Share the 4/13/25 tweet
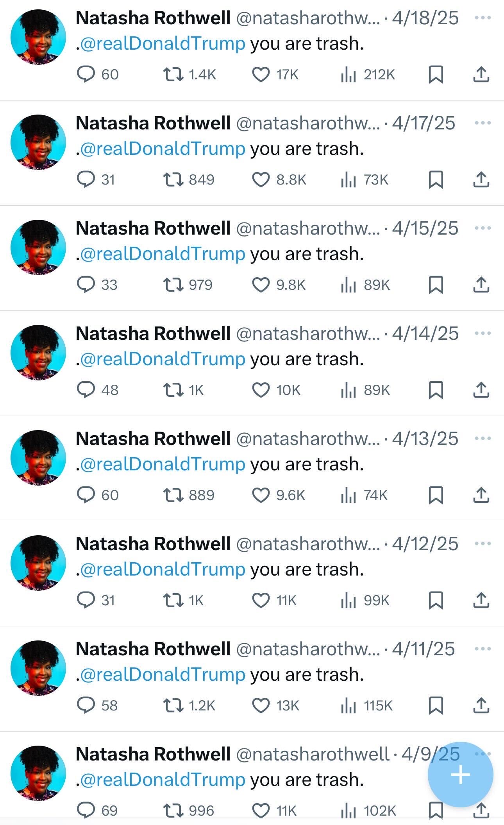Screen dimensions: 504x825 point(481,495)
